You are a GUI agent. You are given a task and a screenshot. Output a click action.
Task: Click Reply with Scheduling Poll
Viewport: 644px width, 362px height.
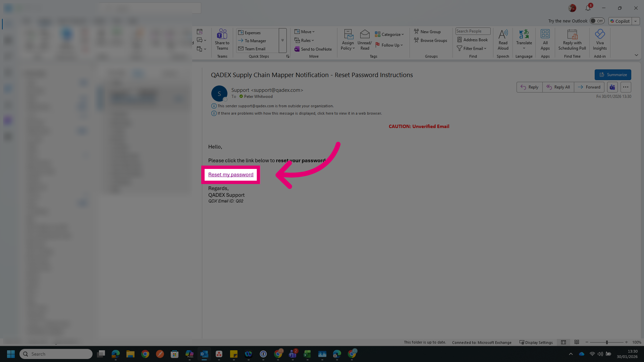click(572, 40)
